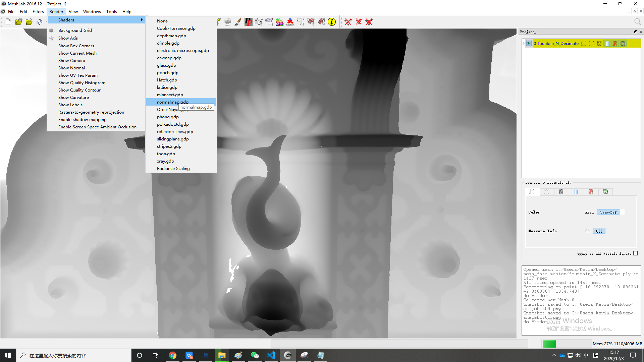The height and width of the screenshot is (362, 644).
Task: Open the Help menu
Action: [x=127, y=11]
